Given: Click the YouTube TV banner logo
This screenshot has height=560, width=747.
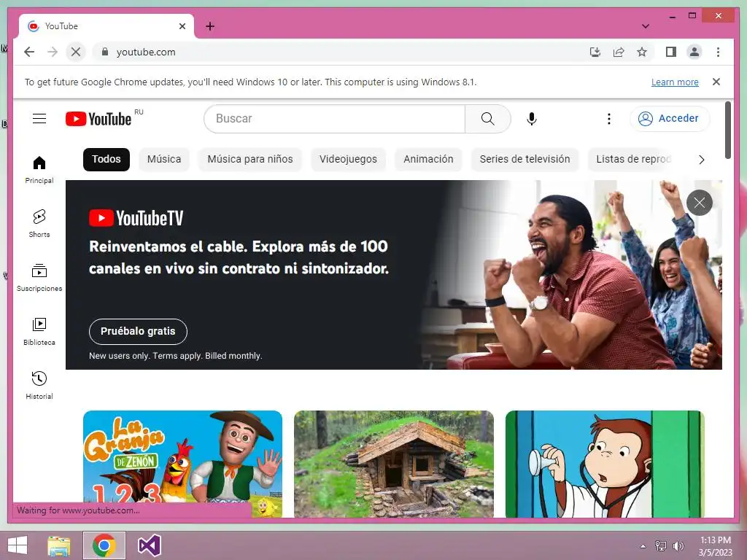Looking at the screenshot, I should click(x=136, y=218).
